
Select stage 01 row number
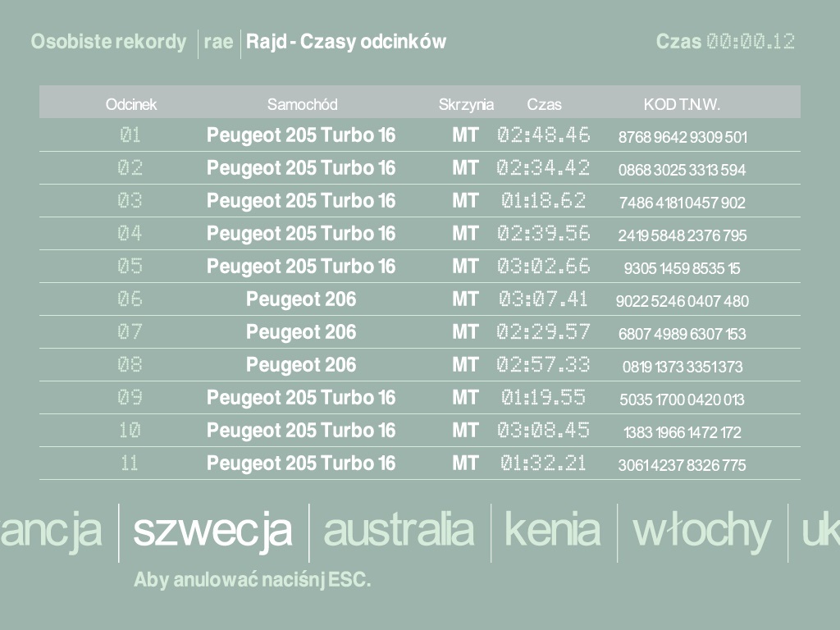[130, 135]
